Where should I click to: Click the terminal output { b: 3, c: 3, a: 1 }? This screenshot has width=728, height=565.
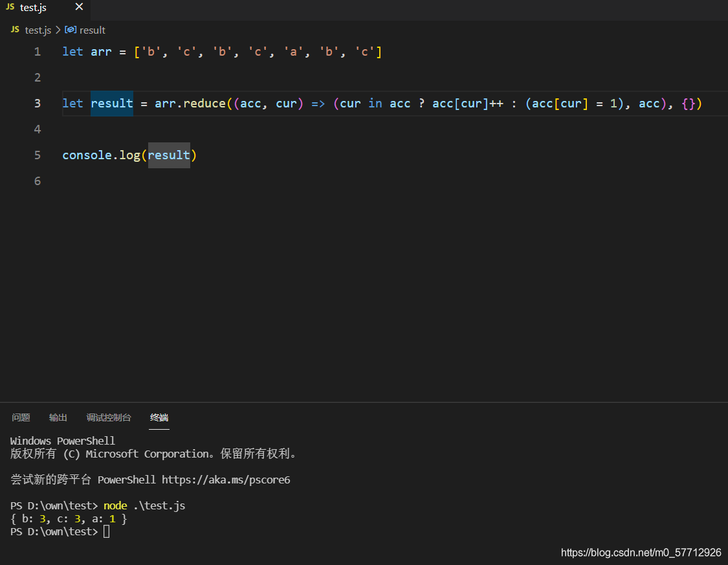tap(69, 518)
